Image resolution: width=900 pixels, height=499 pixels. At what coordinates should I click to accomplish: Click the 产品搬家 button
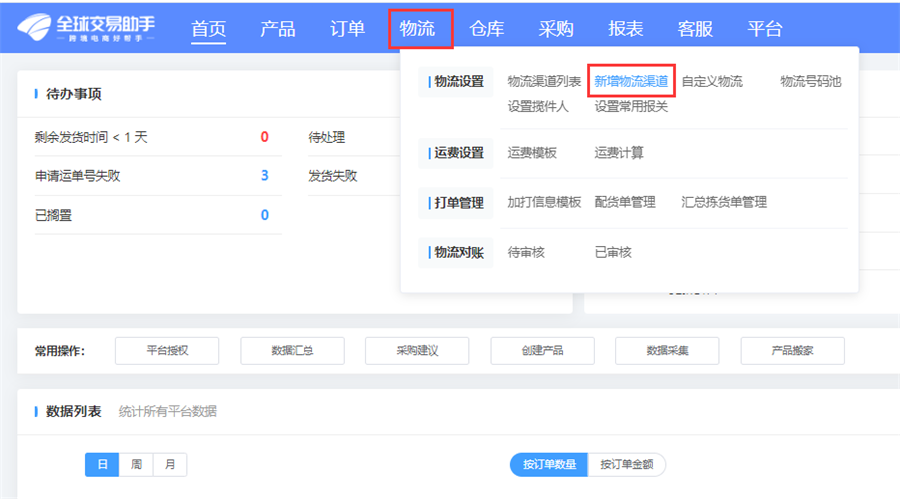pos(793,350)
